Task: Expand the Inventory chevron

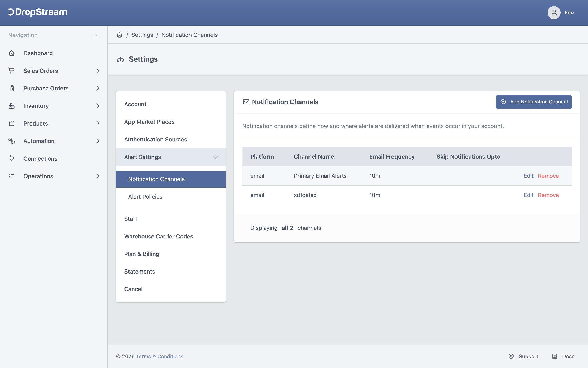Action: tap(98, 106)
